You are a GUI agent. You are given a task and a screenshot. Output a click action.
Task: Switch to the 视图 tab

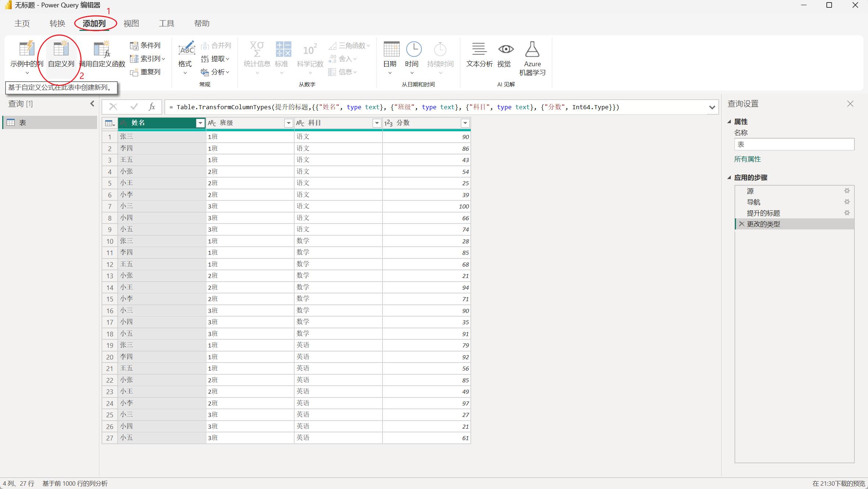tap(131, 24)
